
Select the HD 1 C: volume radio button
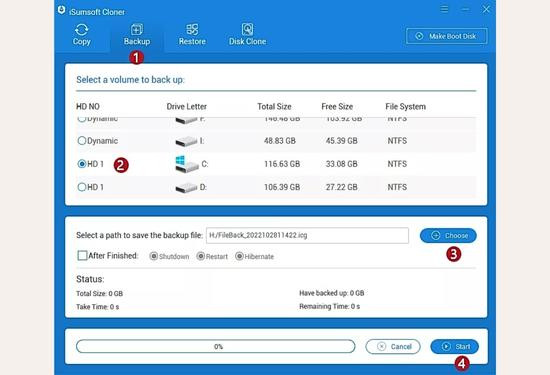tap(82, 164)
